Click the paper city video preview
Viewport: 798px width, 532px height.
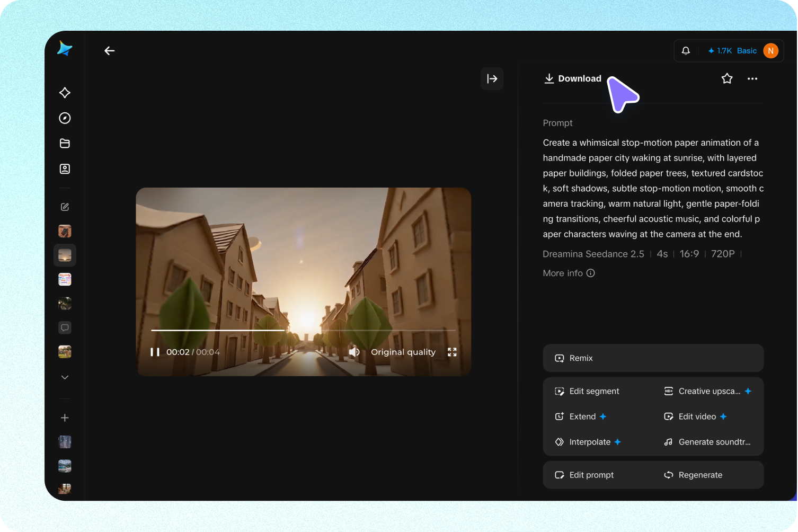click(x=304, y=282)
